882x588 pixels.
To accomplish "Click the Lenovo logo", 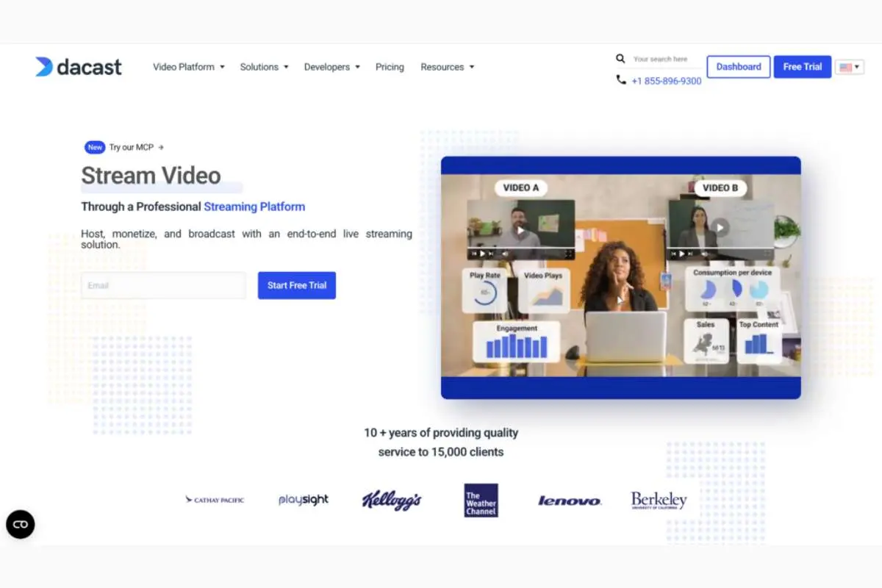I will (x=570, y=501).
